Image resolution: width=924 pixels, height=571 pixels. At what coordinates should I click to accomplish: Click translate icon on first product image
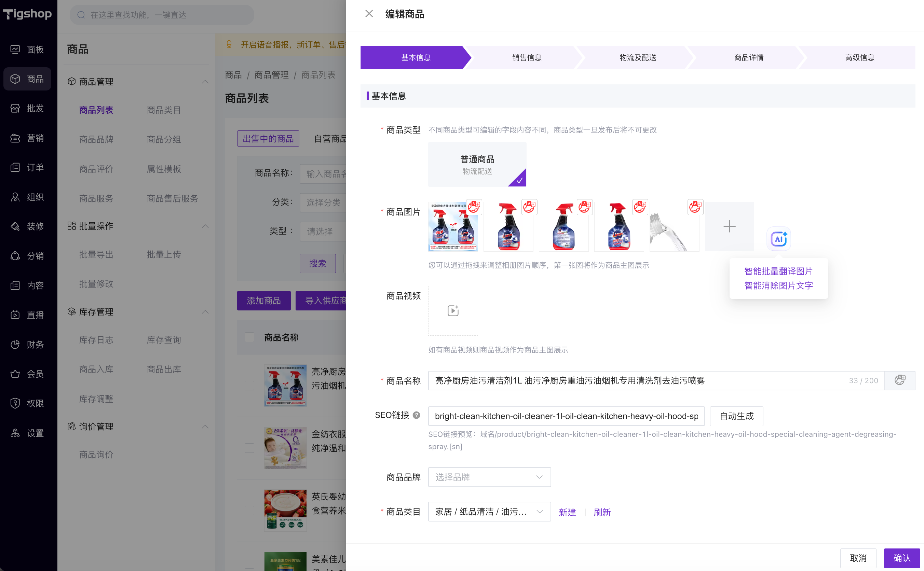click(474, 207)
